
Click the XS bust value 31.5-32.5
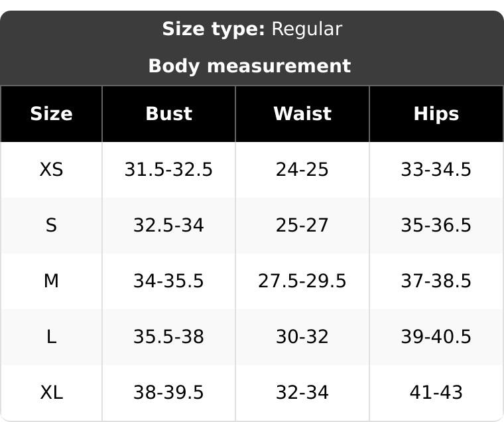point(168,169)
